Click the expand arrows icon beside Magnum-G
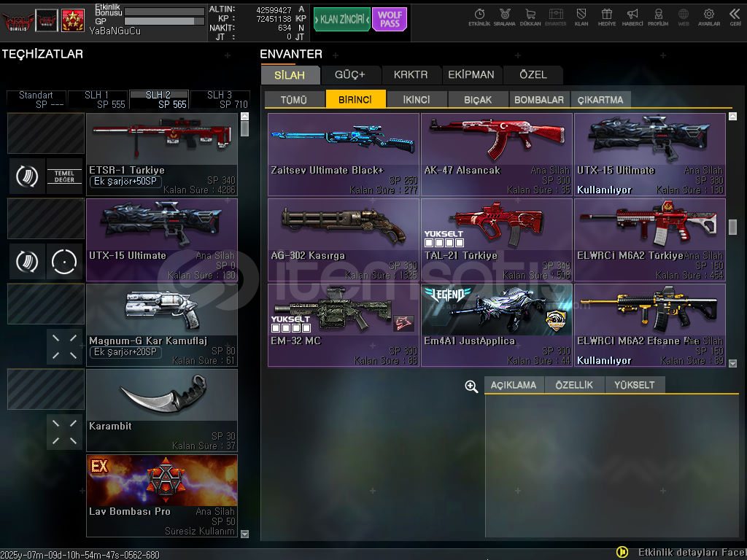This screenshot has height=560, width=747. point(64,346)
